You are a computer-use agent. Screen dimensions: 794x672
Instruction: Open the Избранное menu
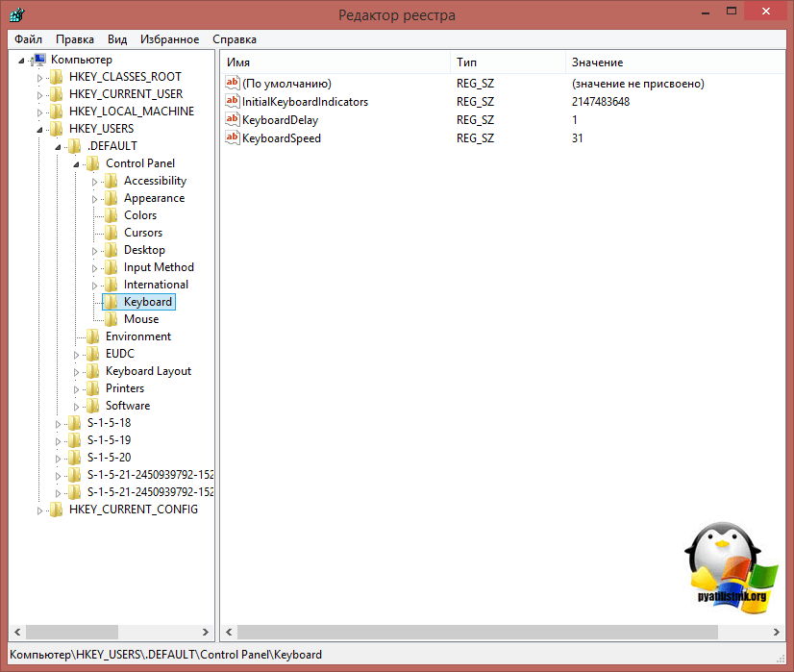tap(169, 39)
